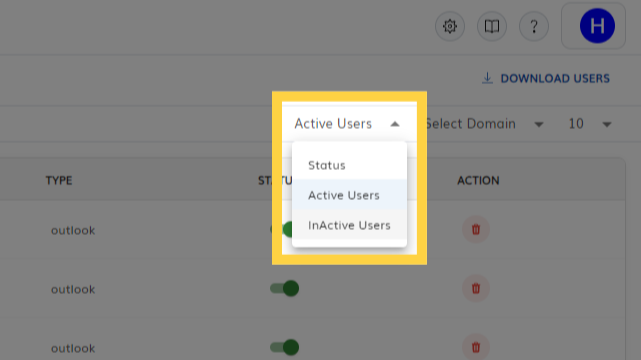Click the TYPE column header
This screenshot has width=641, height=360.
(59, 180)
